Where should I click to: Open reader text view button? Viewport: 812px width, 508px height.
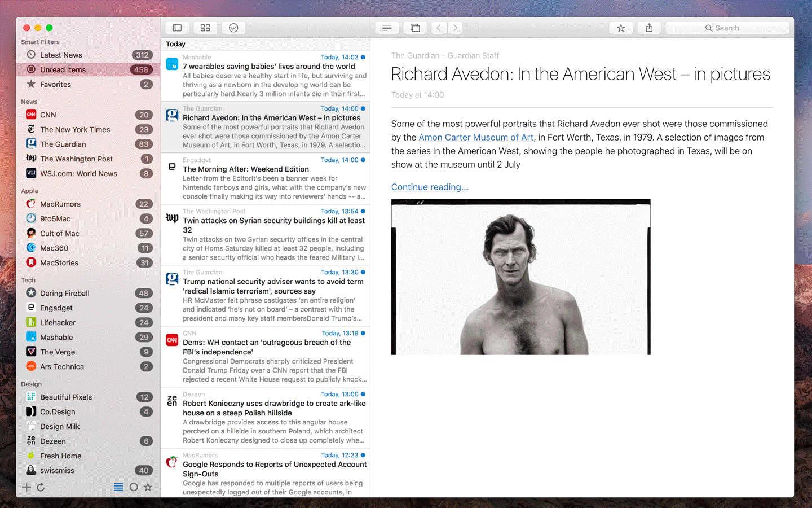point(387,28)
